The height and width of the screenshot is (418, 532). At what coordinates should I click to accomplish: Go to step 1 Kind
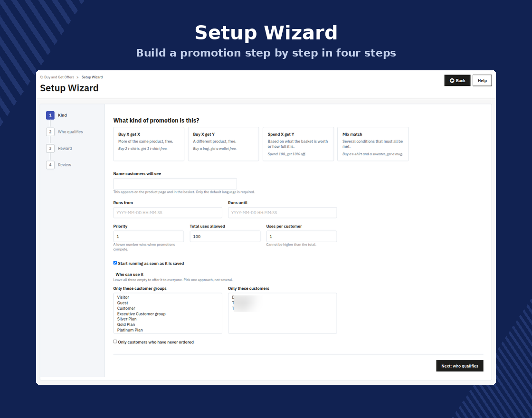pos(57,115)
